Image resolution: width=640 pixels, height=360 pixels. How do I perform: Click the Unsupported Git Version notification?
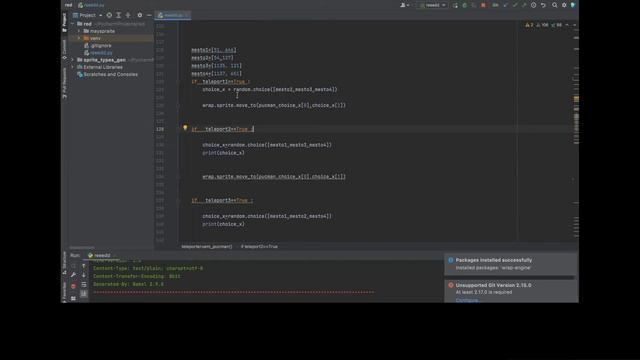pyautogui.click(x=510, y=291)
